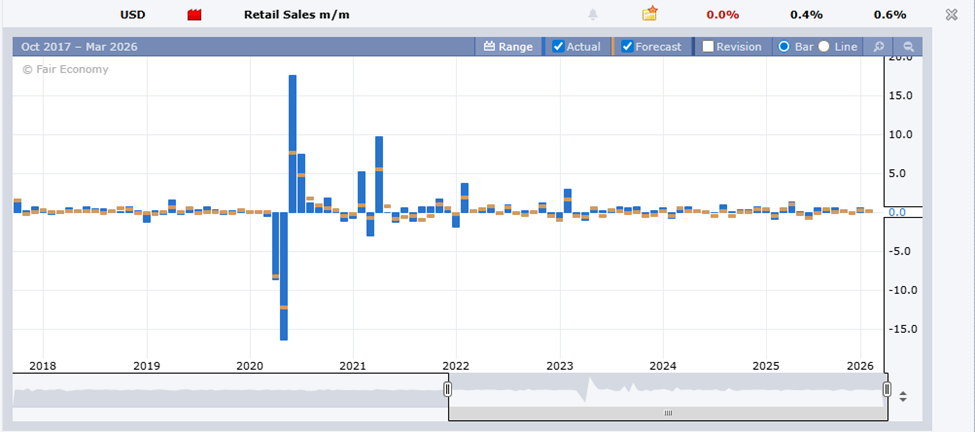
Task: Zoom in with the magnifier plus icon
Action: 879,47
